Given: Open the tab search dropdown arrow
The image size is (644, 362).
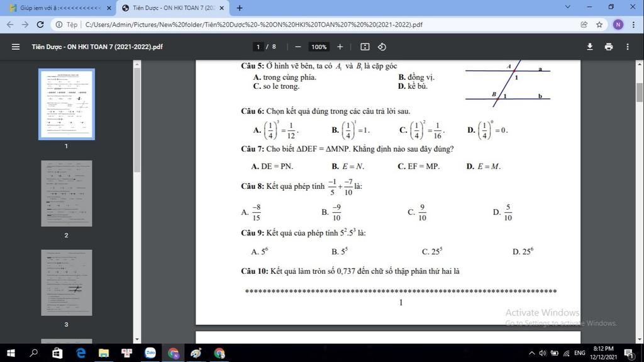Looking at the screenshot, I should point(568,7).
